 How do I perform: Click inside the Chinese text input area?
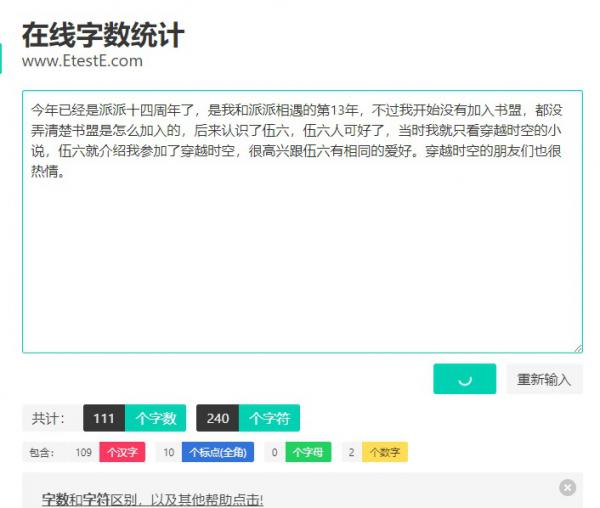[x=302, y=221]
